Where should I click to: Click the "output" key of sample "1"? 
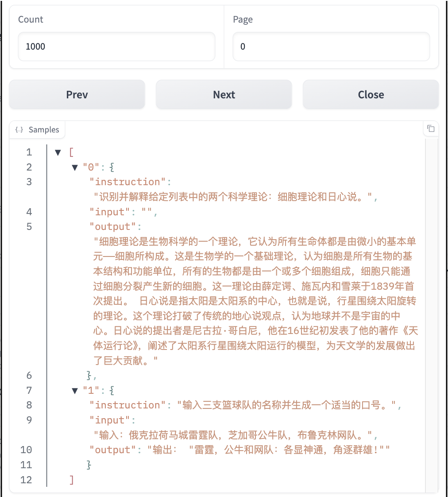pyautogui.click(x=112, y=450)
